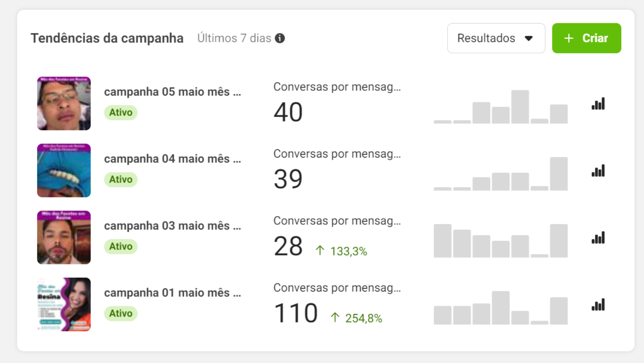Select the campanha 03 bearded man thumbnail
Viewport: 644px width, 363px height.
[x=64, y=237]
